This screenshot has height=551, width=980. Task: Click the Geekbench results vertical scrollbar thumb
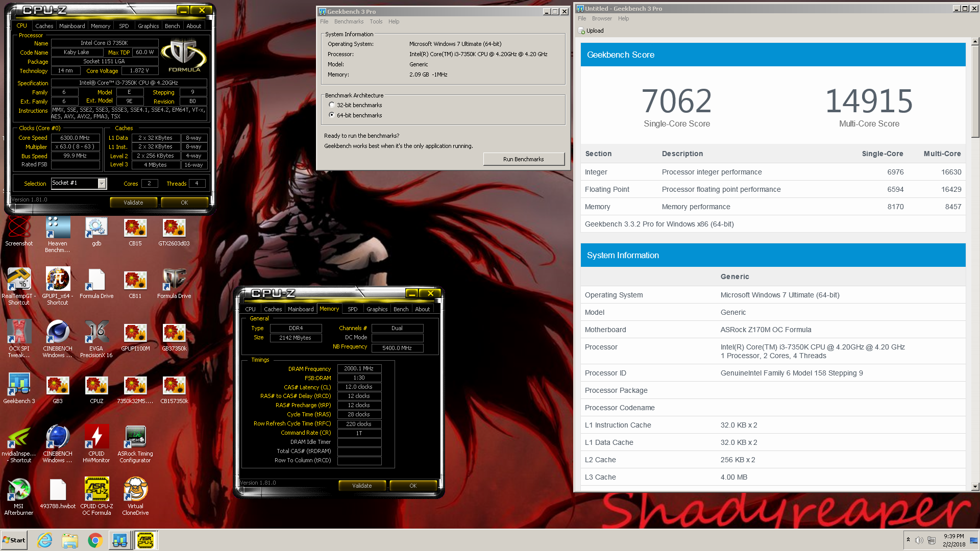pos(975,92)
